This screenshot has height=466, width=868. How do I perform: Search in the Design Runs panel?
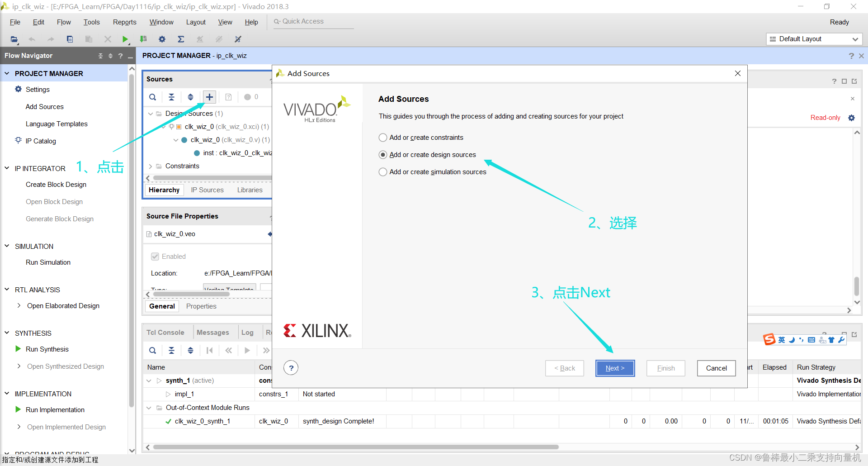pyautogui.click(x=153, y=350)
